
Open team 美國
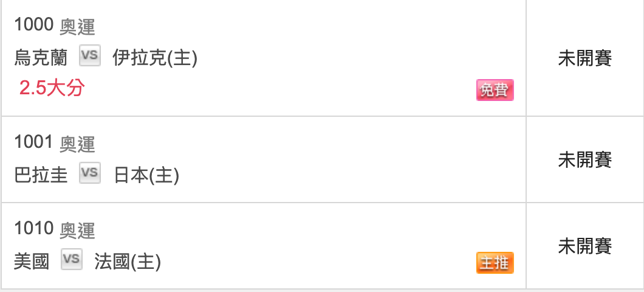[32, 262]
